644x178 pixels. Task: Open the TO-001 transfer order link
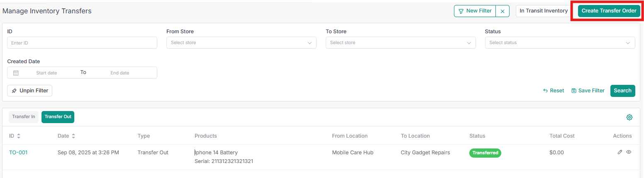tap(18, 153)
